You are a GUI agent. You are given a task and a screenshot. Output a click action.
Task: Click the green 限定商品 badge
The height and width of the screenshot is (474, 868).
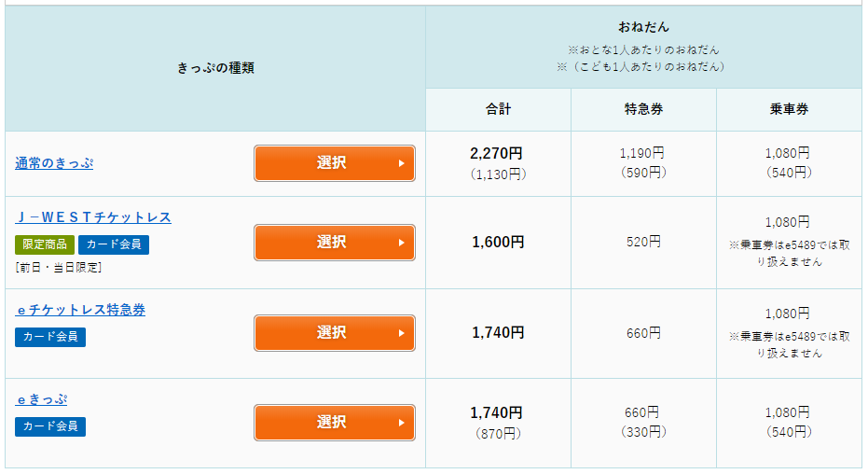click(44, 244)
